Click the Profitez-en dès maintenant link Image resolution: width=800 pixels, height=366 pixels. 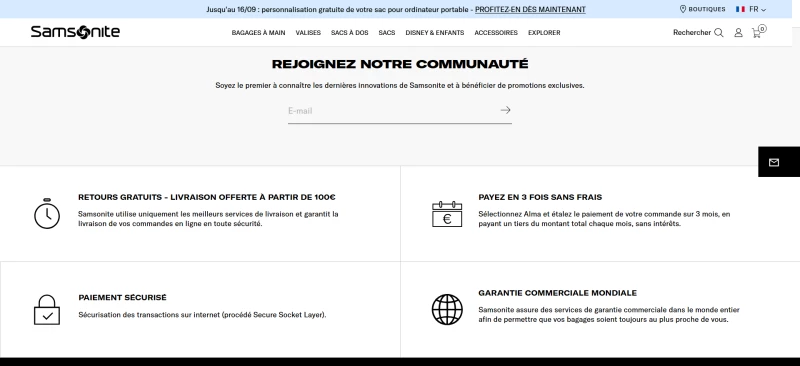click(x=530, y=9)
